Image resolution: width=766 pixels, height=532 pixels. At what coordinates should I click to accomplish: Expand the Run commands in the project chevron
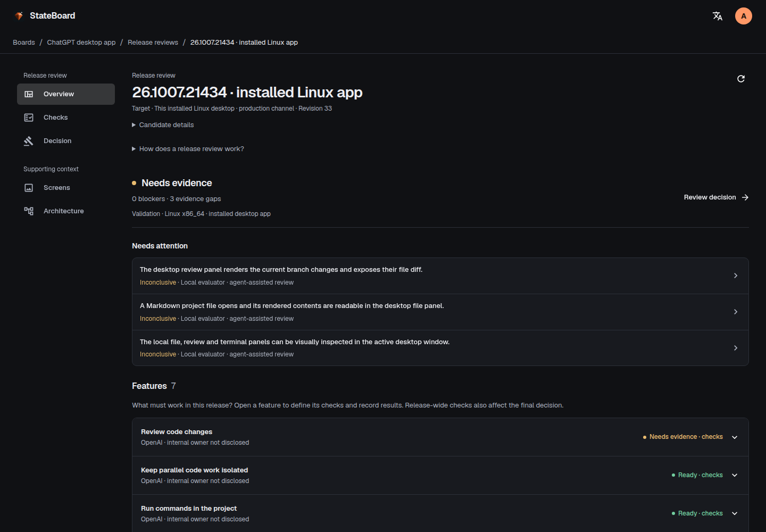(735, 514)
